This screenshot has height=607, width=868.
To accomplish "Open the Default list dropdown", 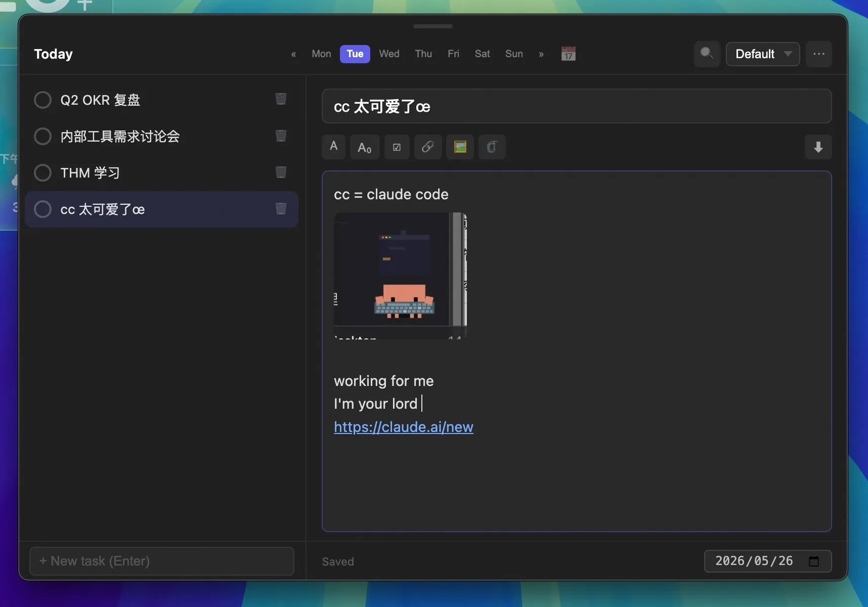I will [x=763, y=54].
